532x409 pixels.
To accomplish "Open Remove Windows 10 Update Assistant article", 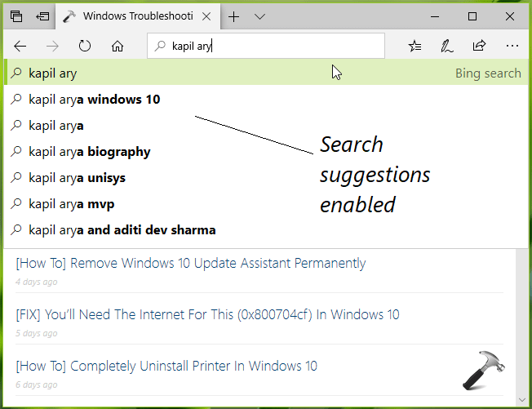I will [x=191, y=263].
